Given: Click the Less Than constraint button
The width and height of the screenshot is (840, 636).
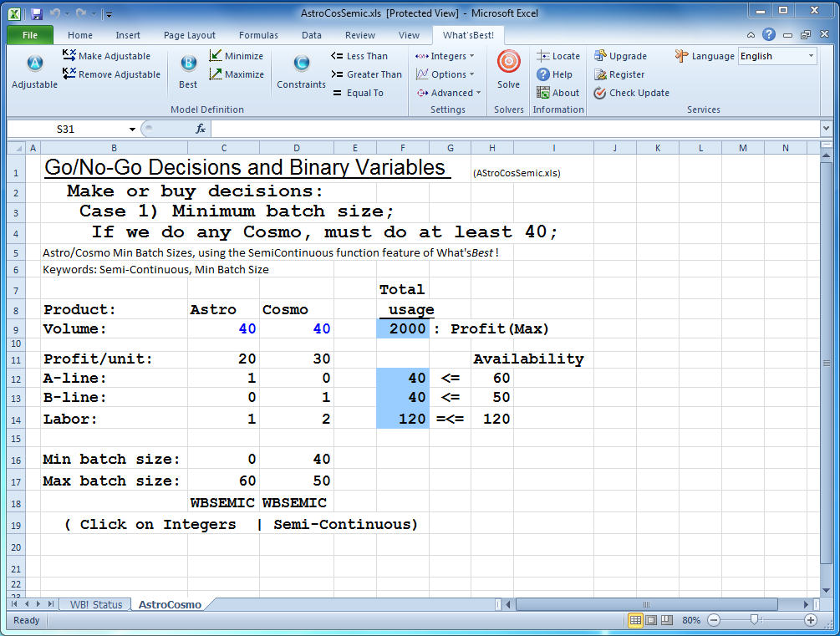Looking at the screenshot, I should point(359,56).
